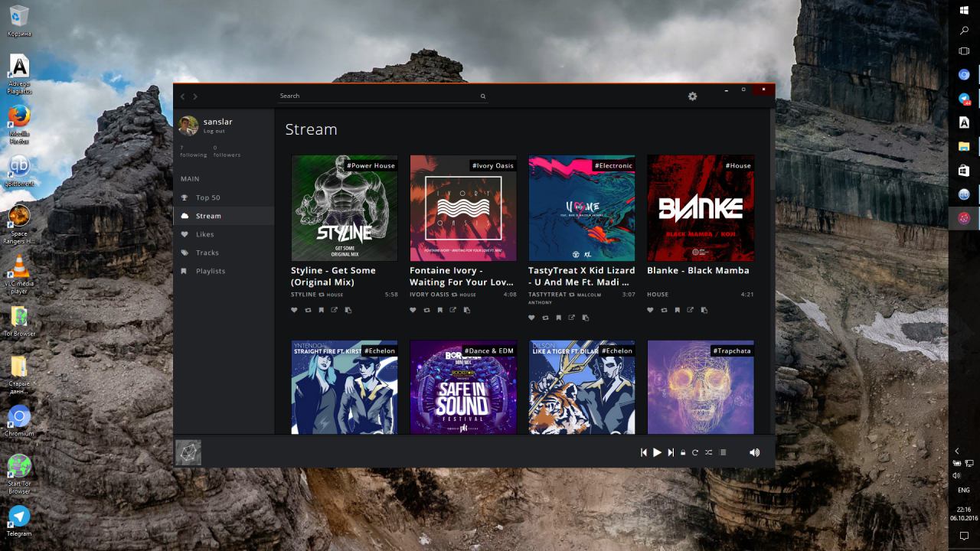Click the 'following' count label
The image size is (980, 551).
194,155
